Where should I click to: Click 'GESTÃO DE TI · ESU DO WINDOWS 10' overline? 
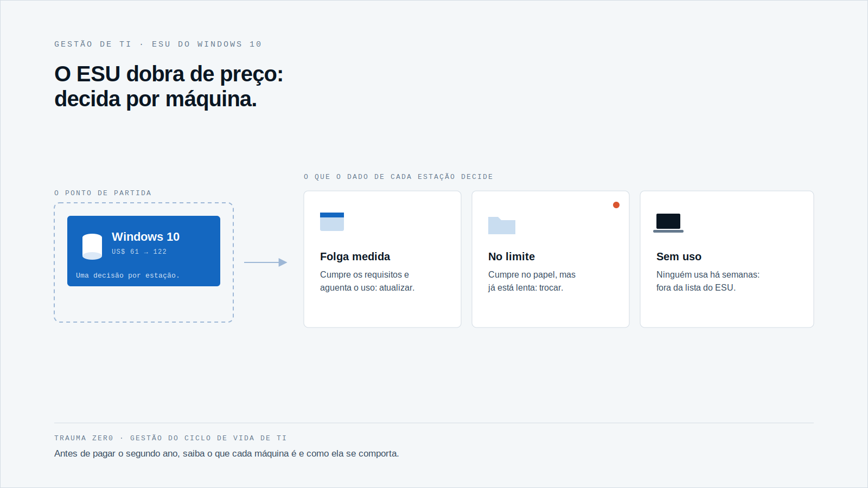coord(158,44)
